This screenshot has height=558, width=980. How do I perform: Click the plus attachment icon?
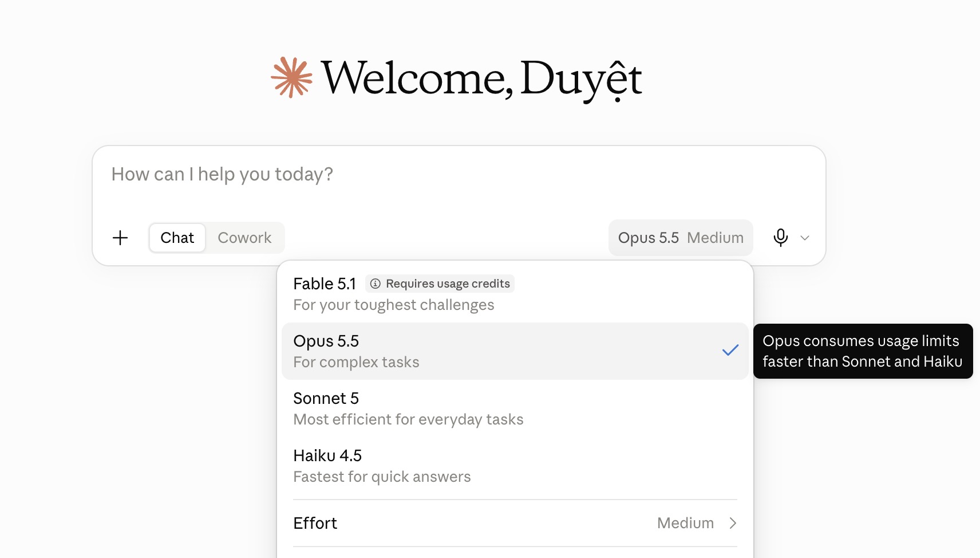tap(120, 238)
